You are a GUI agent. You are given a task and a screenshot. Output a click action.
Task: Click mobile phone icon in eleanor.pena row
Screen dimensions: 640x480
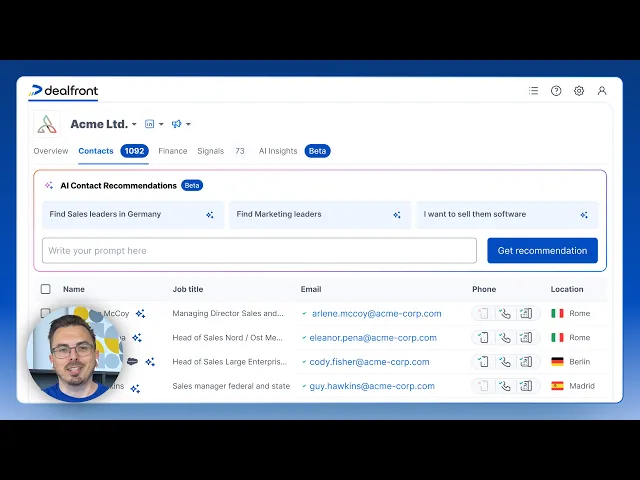point(483,338)
